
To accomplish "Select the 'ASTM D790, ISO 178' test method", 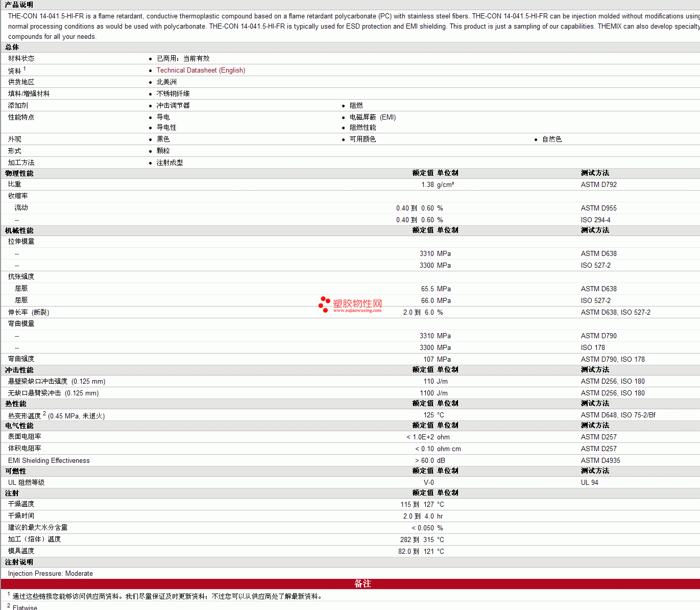I will tap(613, 360).
